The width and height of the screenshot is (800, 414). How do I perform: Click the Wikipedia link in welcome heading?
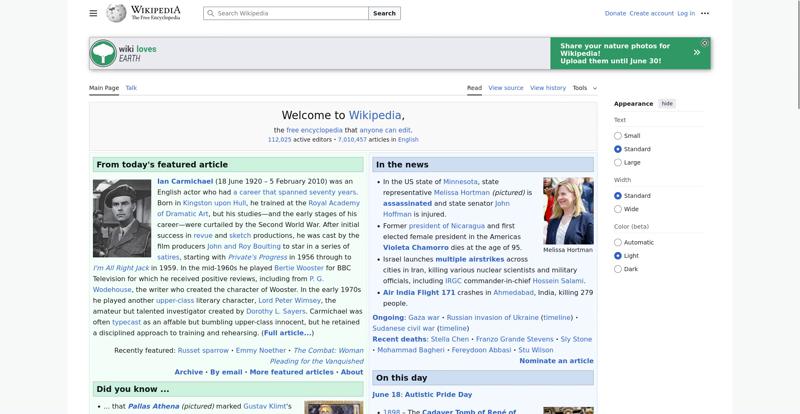(x=374, y=115)
